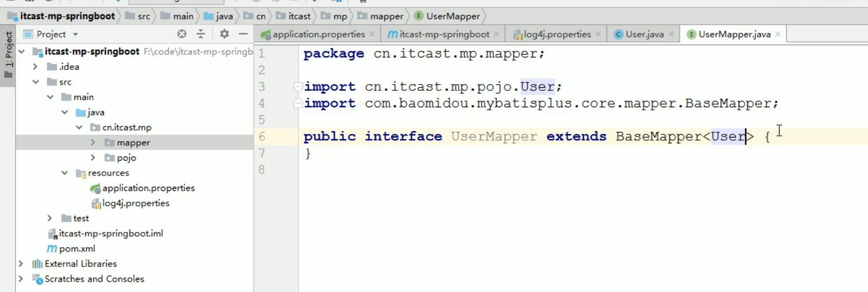This screenshot has height=292, width=868.
Task: Expand the pojo package
Action: pyautogui.click(x=93, y=158)
